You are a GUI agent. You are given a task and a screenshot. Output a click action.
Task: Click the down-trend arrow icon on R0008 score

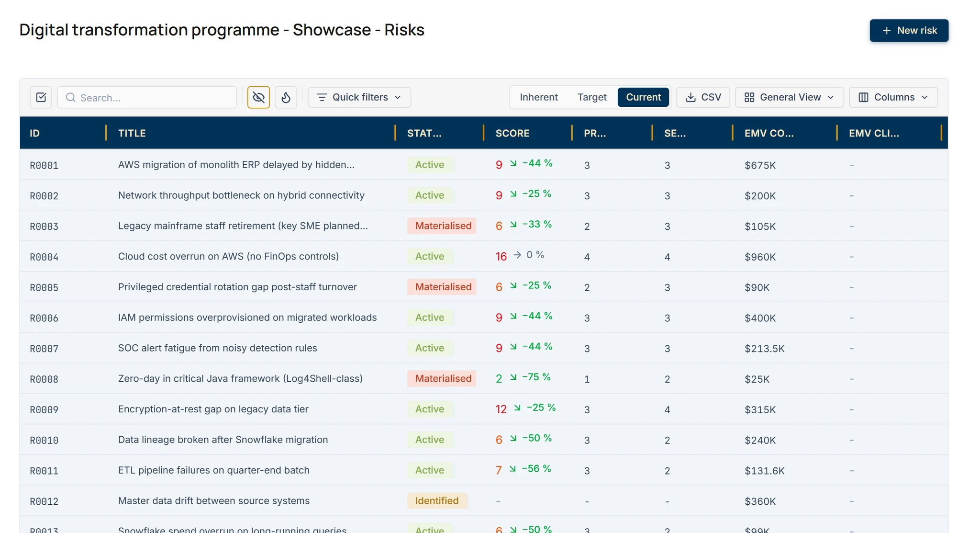(x=513, y=377)
